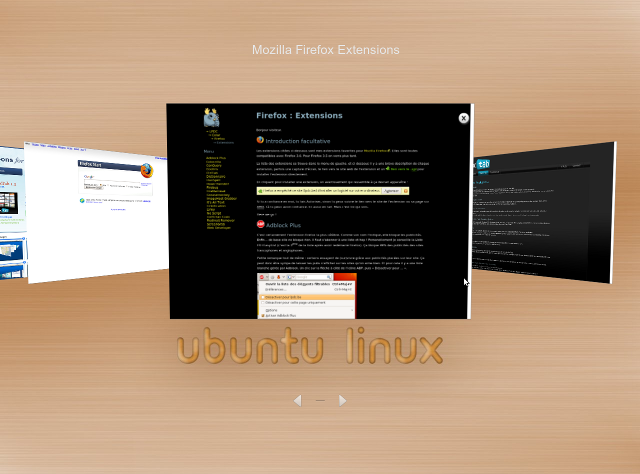This screenshot has width=640, height=474.
Task: Select the dark FoxTab page thumbnail on right
Action: pos(544,212)
